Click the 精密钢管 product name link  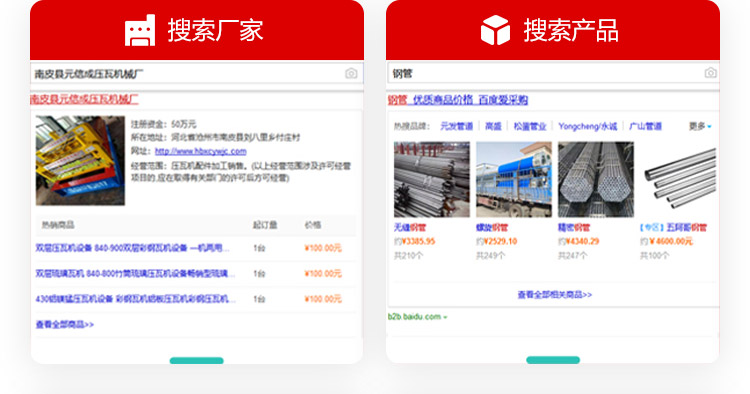click(574, 228)
